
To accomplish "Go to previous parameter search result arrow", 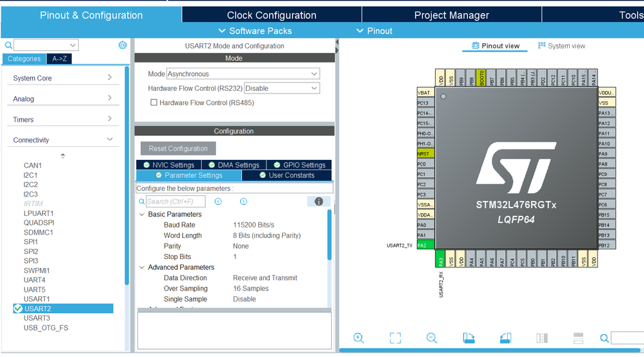I will (x=218, y=202).
